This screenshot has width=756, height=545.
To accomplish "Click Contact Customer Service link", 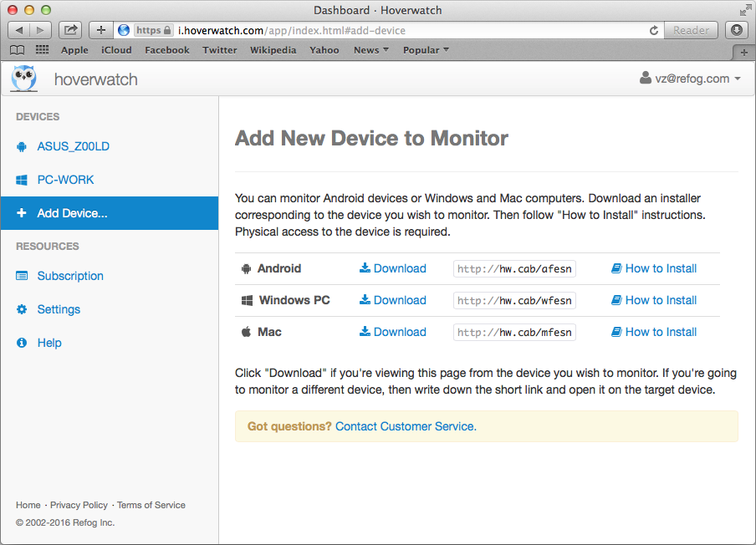I will tap(406, 426).
